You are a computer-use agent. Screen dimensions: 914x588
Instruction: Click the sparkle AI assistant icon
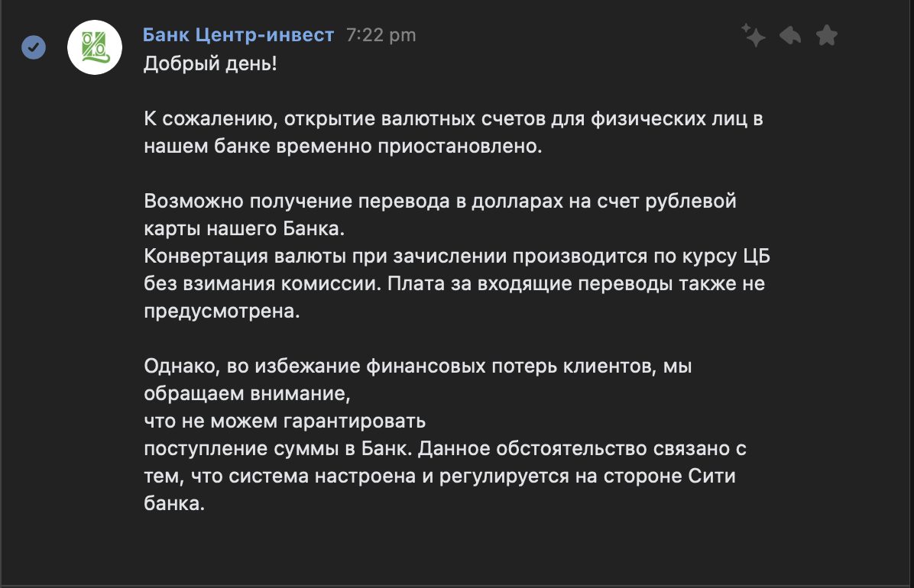pyautogui.click(x=753, y=35)
